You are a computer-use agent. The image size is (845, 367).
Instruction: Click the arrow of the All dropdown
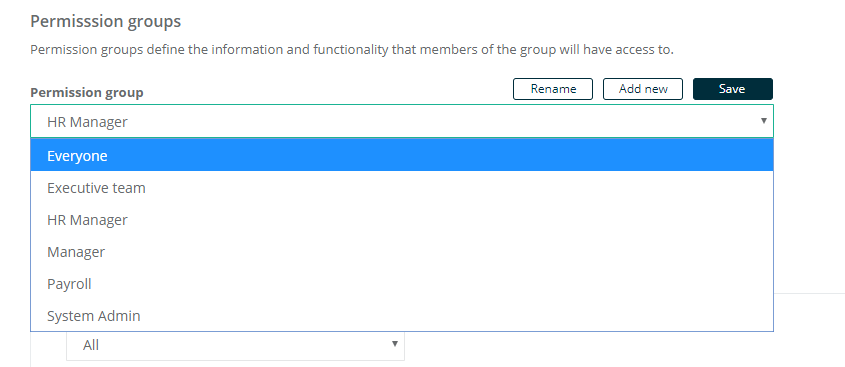pos(394,344)
